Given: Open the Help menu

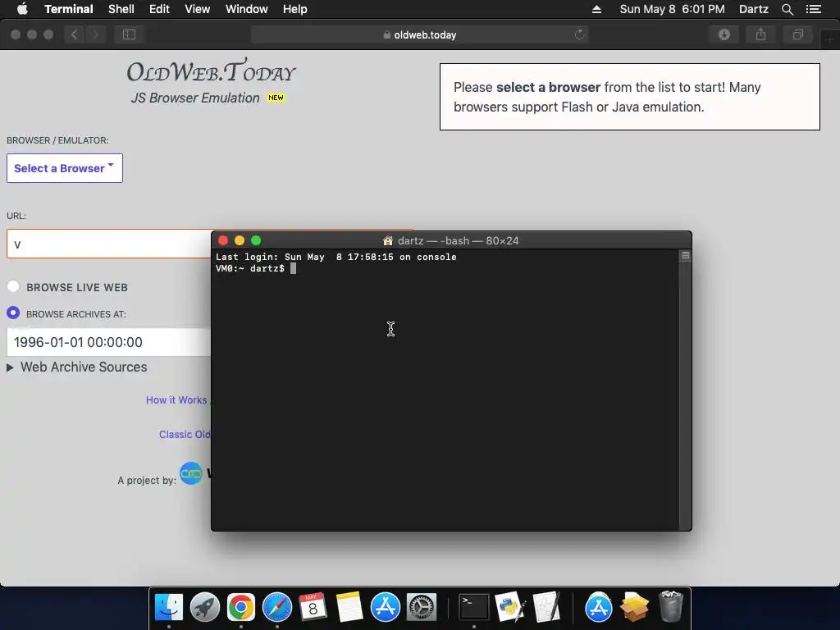Looking at the screenshot, I should [x=295, y=9].
